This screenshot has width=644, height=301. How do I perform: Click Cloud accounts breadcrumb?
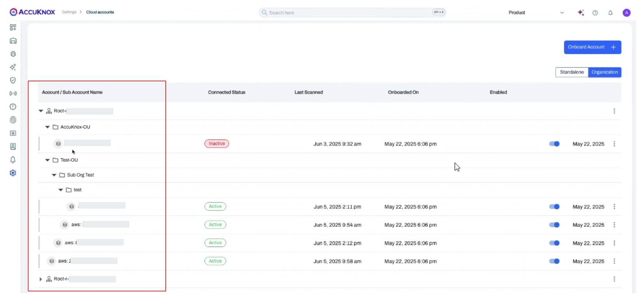[100, 12]
